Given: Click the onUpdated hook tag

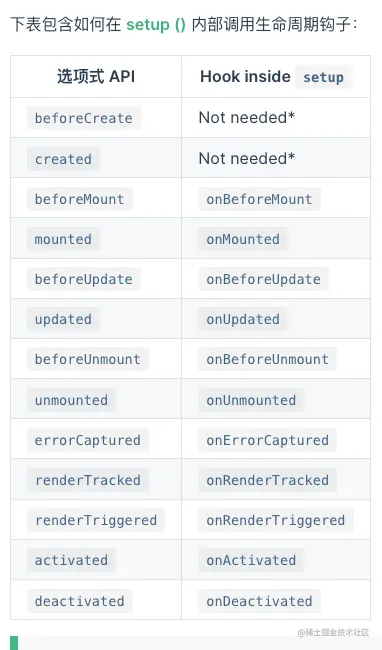Looking at the screenshot, I should [x=243, y=319].
